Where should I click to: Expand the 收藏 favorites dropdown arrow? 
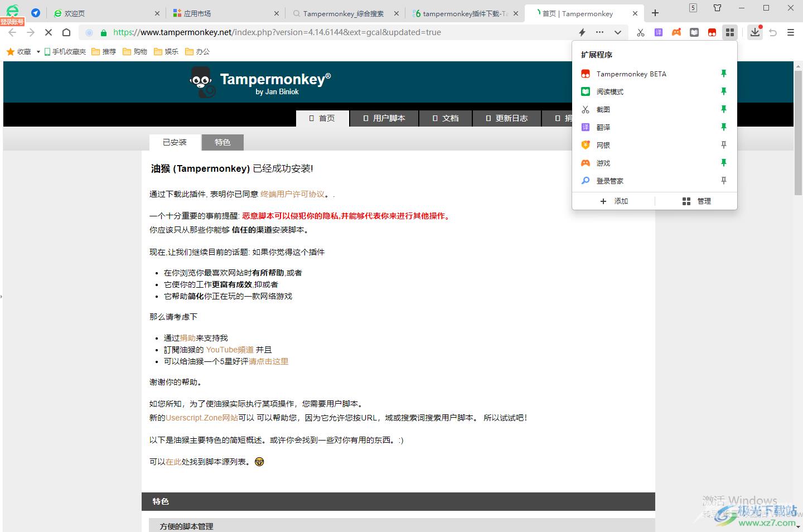coord(38,52)
